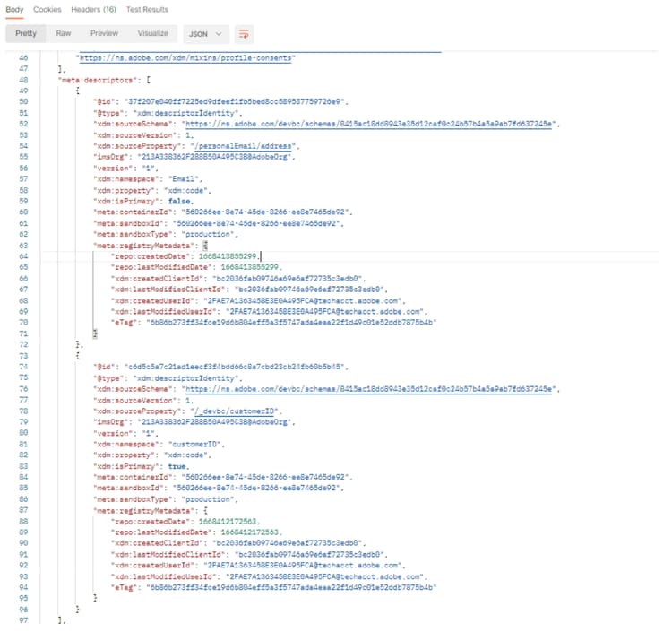This screenshot has height=632, width=672.
Task: Open the JSON format dropdown
Action: tap(206, 34)
